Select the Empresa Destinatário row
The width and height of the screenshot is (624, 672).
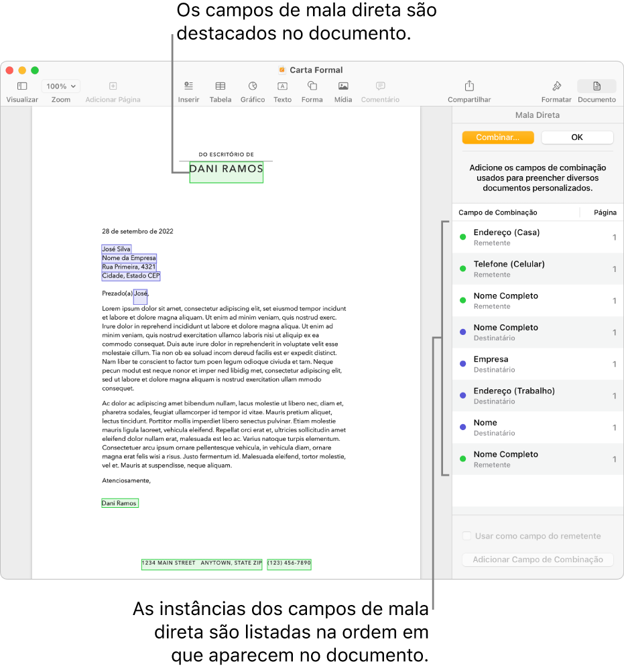click(538, 364)
